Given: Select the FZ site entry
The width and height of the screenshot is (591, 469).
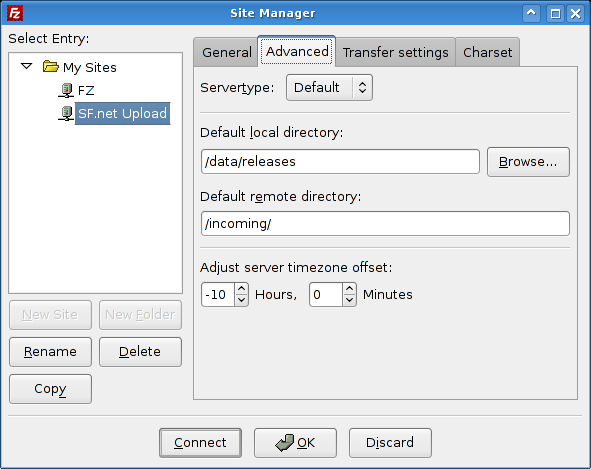Looking at the screenshot, I should pos(86,90).
